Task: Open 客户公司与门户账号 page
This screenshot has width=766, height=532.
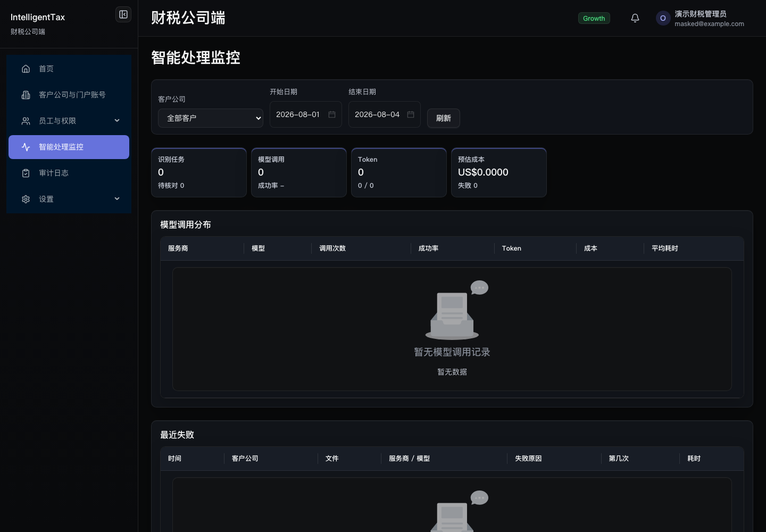Action: (69, 95)
